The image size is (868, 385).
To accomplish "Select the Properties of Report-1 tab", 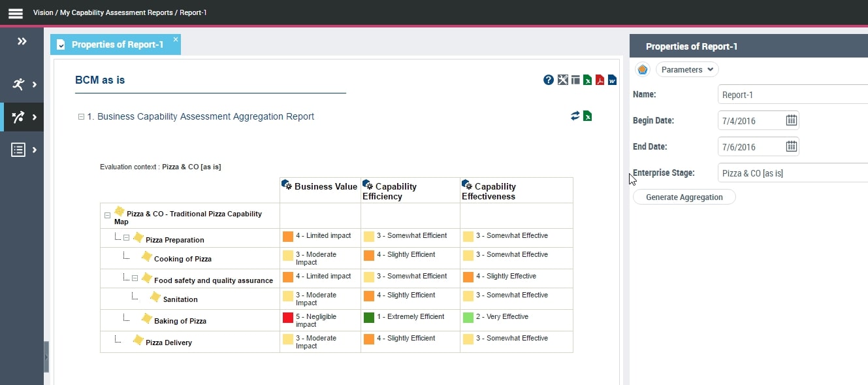I will [117, 44].
